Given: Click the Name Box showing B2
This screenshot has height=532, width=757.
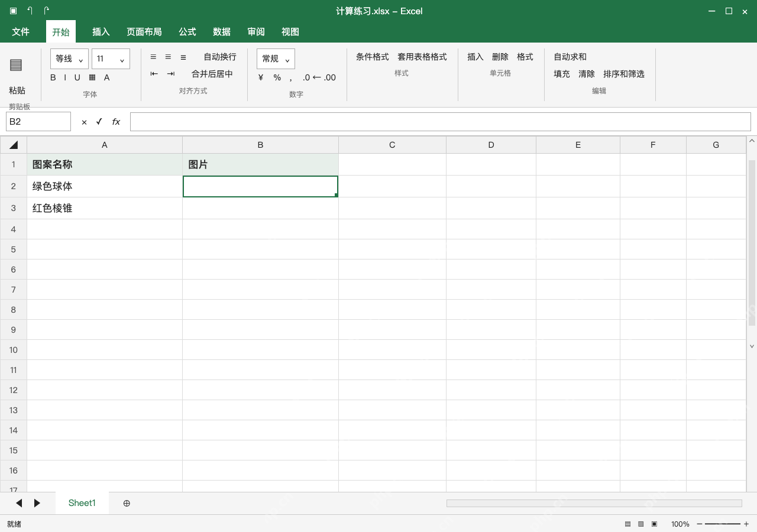Looking at the screenshot, I should pyautogui.click(x=38, y=122).
